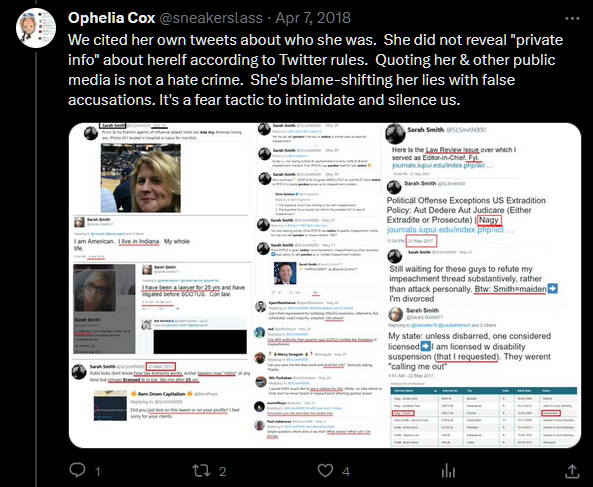This screenshot has height=487, width=593.
Task: Click the sunglasses profile photo in the collage
Action: click(x=95, y=290)
